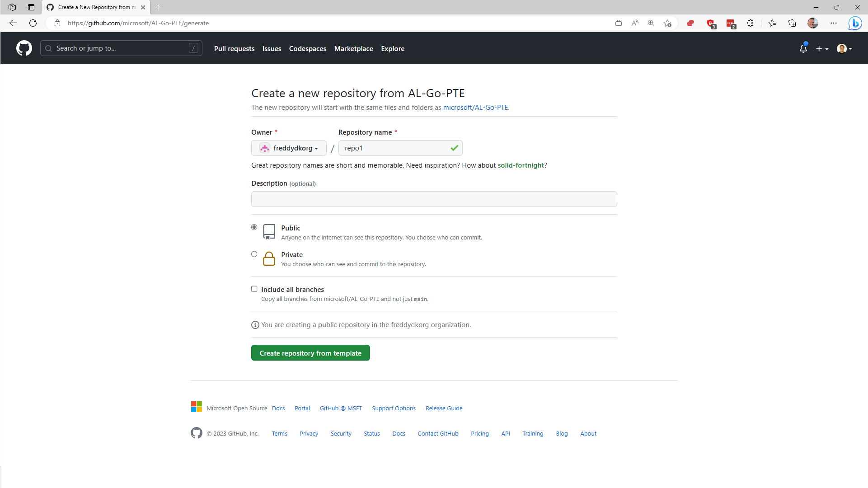Click the Description input field
This screenshot has width=868, height=488.
coord(434,199)
